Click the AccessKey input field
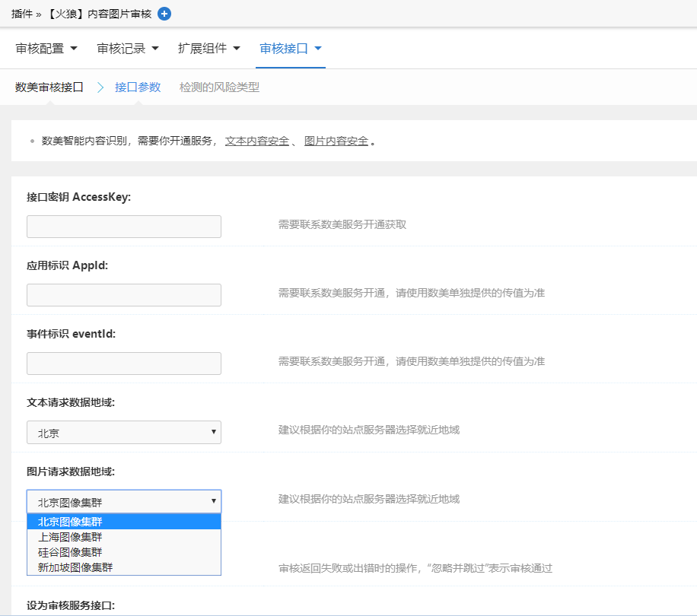697x616 pixels. tap(123, 226)
